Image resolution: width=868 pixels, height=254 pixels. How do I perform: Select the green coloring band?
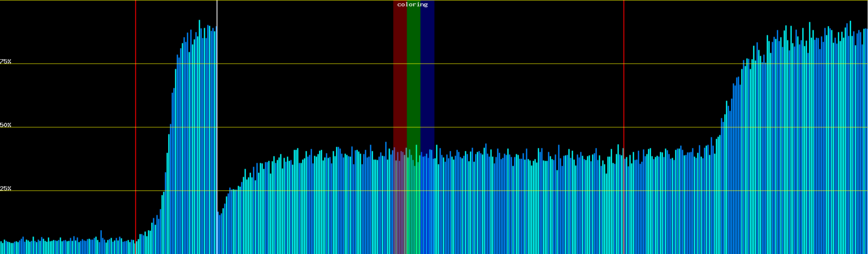(413, 85)
